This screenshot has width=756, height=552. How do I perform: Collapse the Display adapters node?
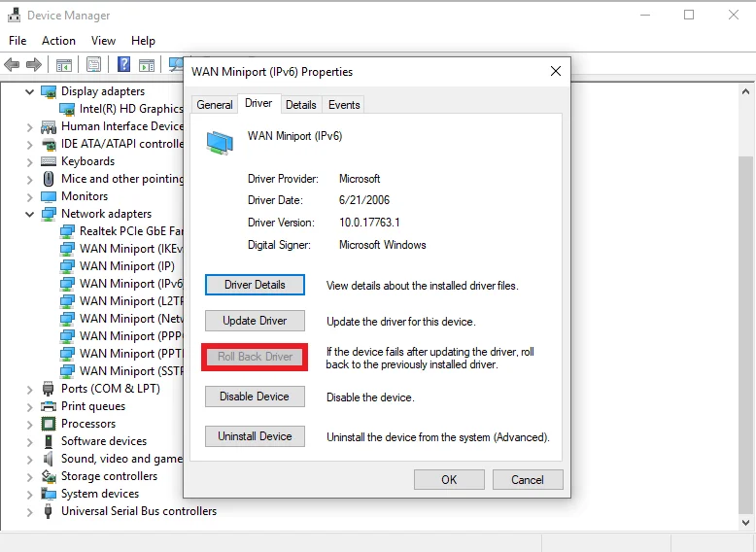pyautogui.click(x=29, y=91)
